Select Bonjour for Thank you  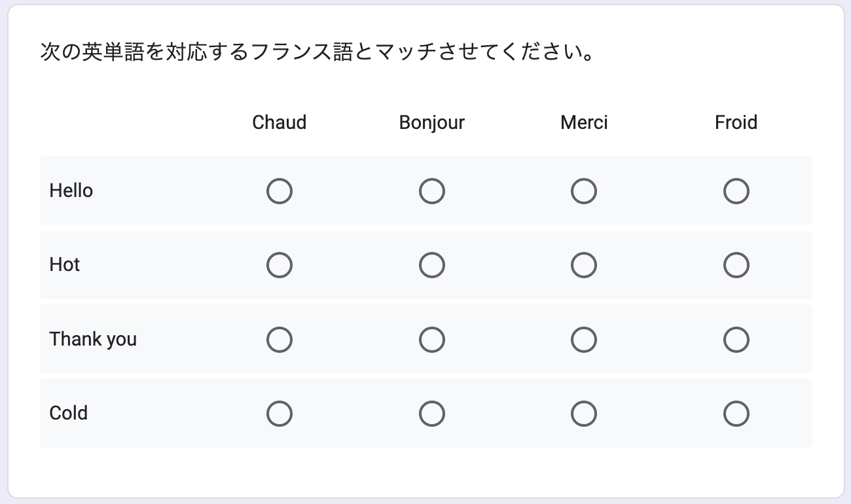(432, 339)
